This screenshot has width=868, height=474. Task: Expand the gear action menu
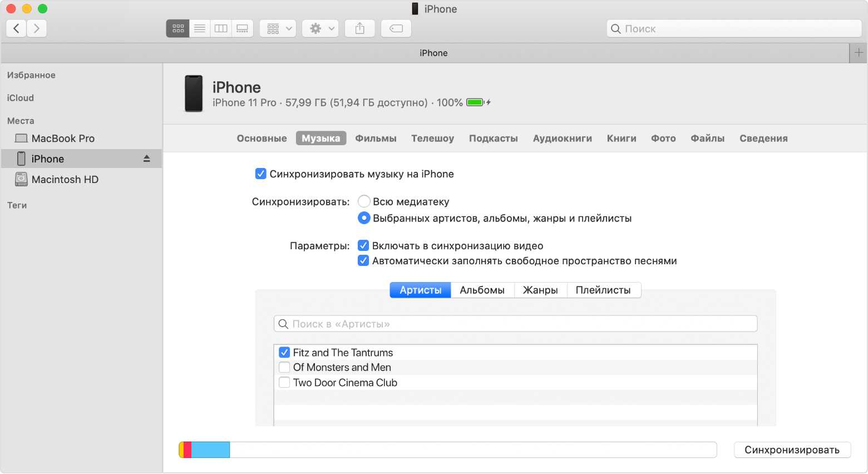[x=322, y=28]
